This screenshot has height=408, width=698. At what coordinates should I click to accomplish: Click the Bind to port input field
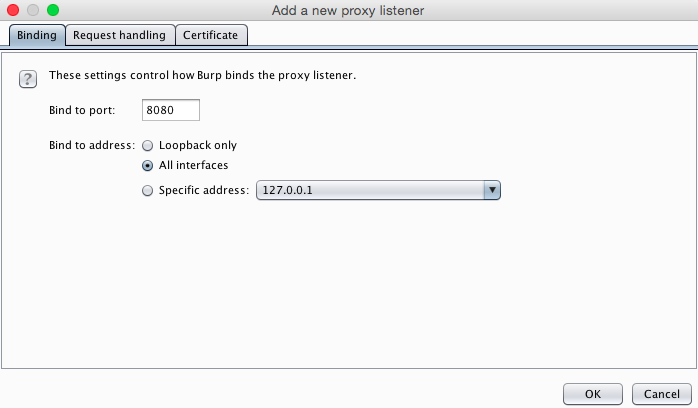[x=171, y=110]
